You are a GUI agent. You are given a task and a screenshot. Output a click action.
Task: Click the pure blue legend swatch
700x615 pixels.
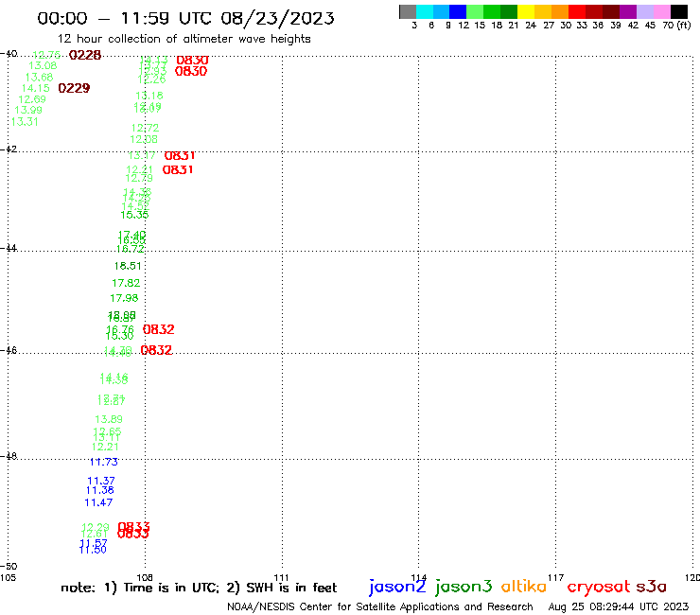coord(458,11)
